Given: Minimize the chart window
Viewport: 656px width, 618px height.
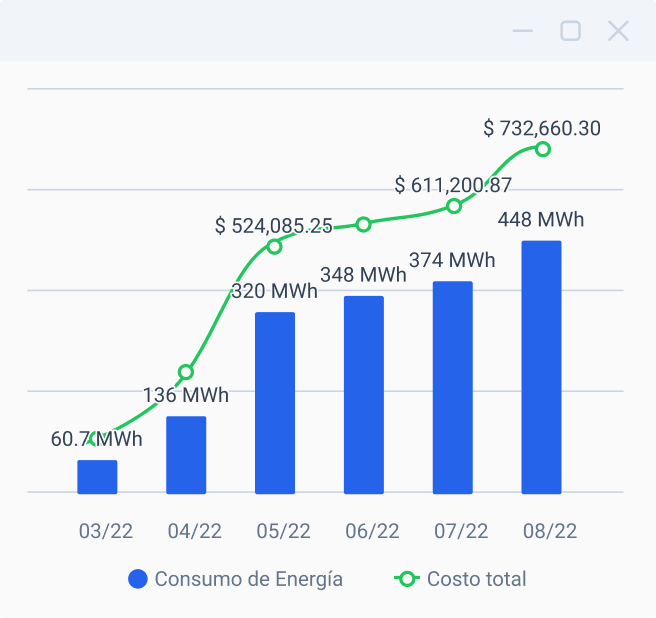Looking at the screenshot, I should [523, 31].
